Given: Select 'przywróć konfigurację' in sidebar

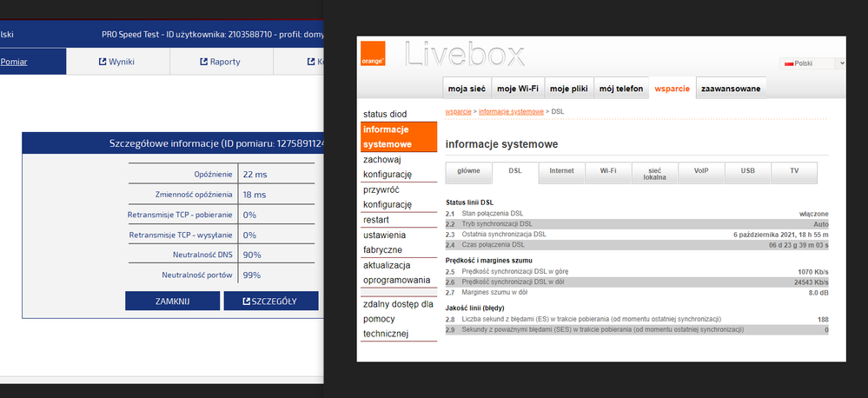Looking at the screenshot, I should (399, 197).
